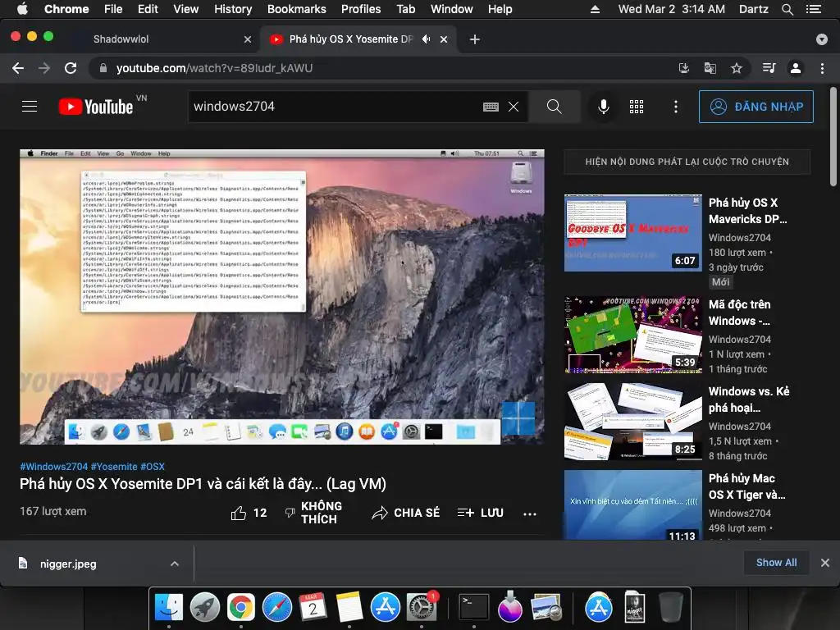840x630 pixels.
Task: Open YouTube settings three-dot menu
Action: (676, 107)
